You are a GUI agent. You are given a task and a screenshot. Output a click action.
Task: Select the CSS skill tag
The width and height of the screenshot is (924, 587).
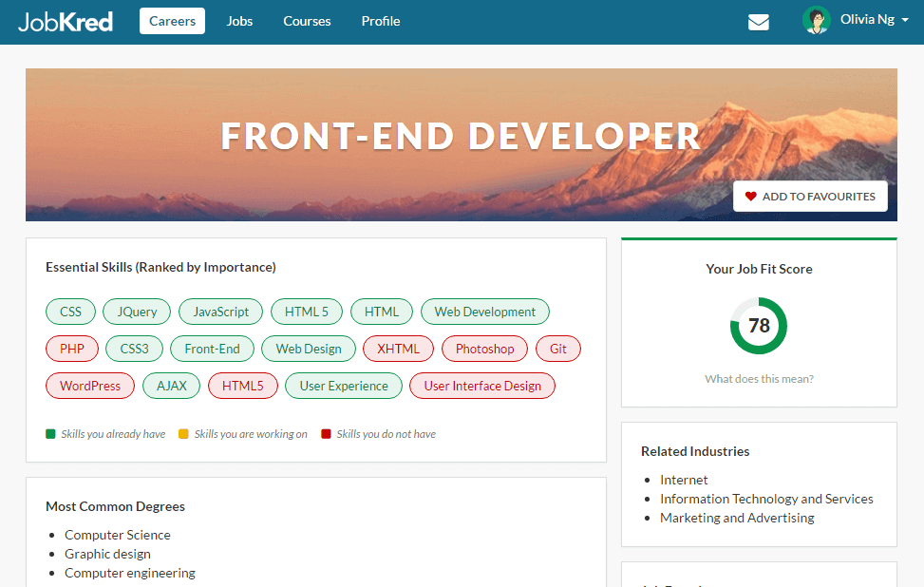click(70, 312)
